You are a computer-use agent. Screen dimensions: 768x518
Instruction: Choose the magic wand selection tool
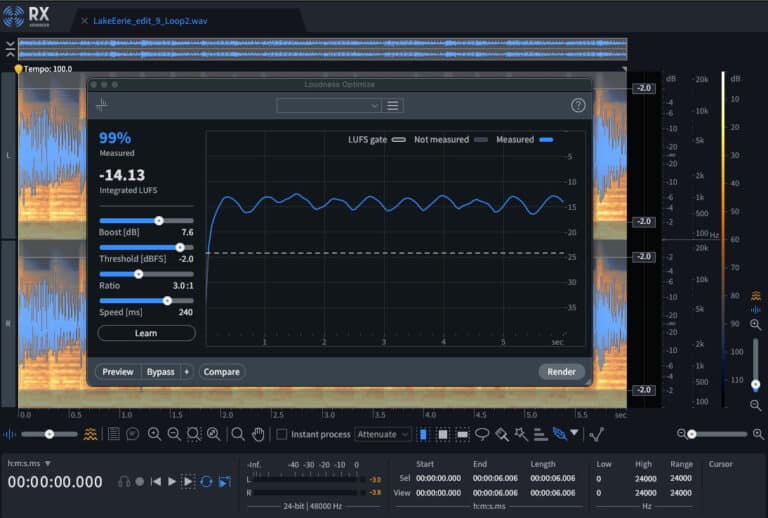pos(520,434)
